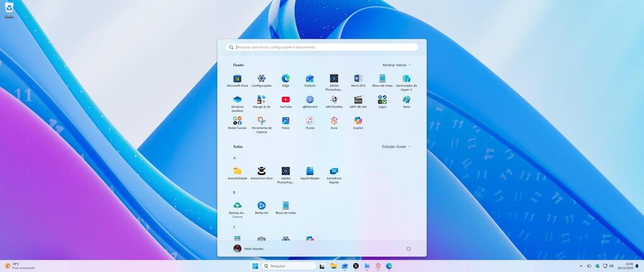Launch Battle.net
Viewport: 644px width, 272px height.
point(262,208)
